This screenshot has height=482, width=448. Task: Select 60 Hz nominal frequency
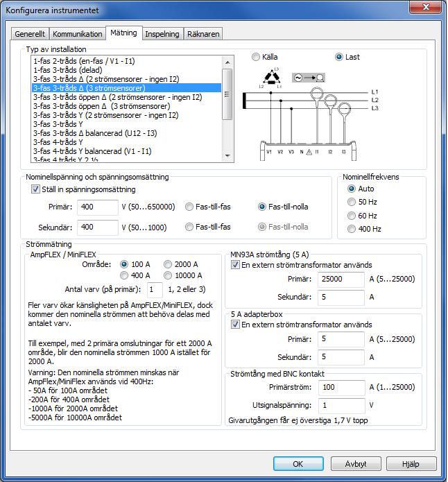(352, 216)
